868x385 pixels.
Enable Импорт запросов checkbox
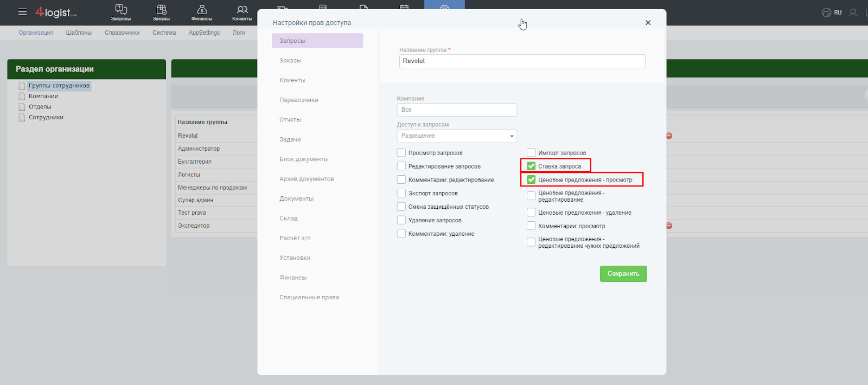[x=531, y=153]
